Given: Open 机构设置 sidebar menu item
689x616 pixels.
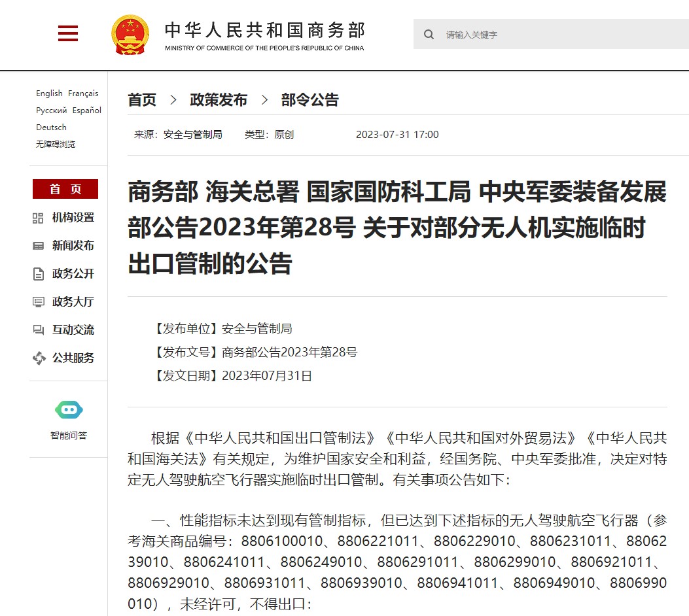Looking at the screenshot, I should [73, 218].
